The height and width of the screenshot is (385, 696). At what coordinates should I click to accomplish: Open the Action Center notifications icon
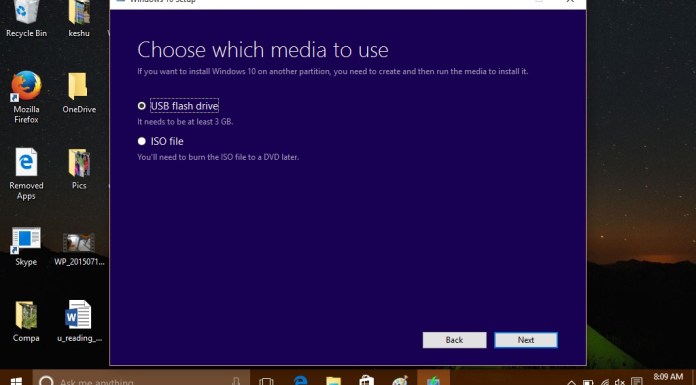coord(637,382)
